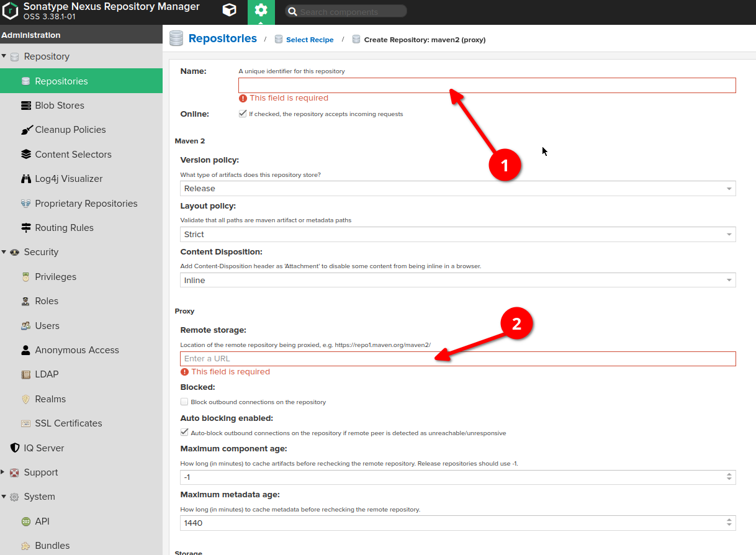Click the Proprietary Repositories icon
Viewport: 756px width, 555px height.
pos(25,204)
